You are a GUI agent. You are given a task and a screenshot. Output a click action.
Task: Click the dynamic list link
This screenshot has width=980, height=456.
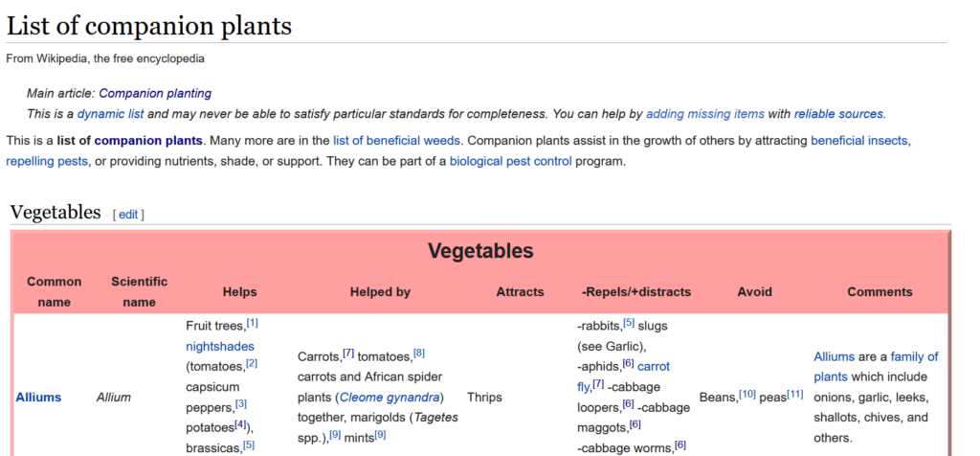[x=108, y=113]
